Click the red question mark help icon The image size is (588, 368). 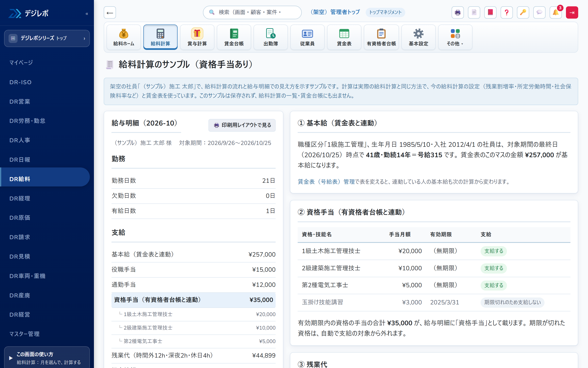507,12
